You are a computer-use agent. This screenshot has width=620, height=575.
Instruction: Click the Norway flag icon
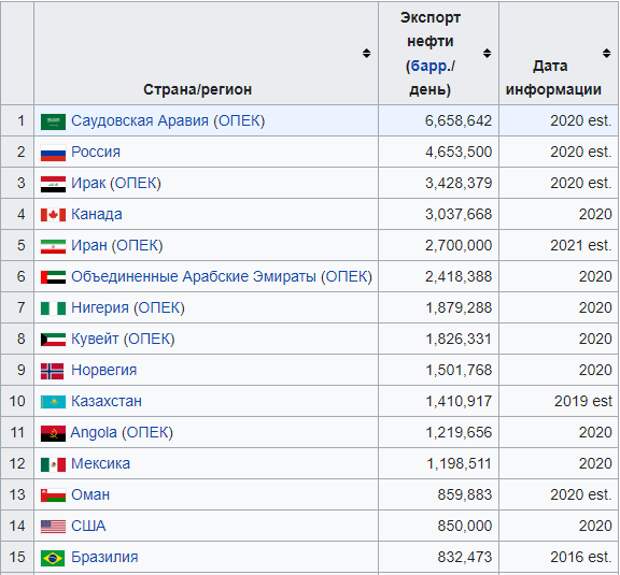pos(52,371)
